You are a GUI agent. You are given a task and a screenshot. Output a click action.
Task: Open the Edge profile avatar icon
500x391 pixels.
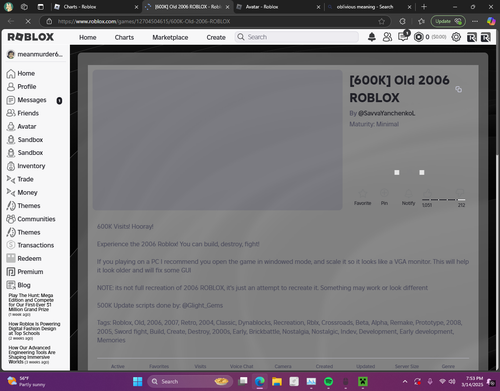point(8,7)
